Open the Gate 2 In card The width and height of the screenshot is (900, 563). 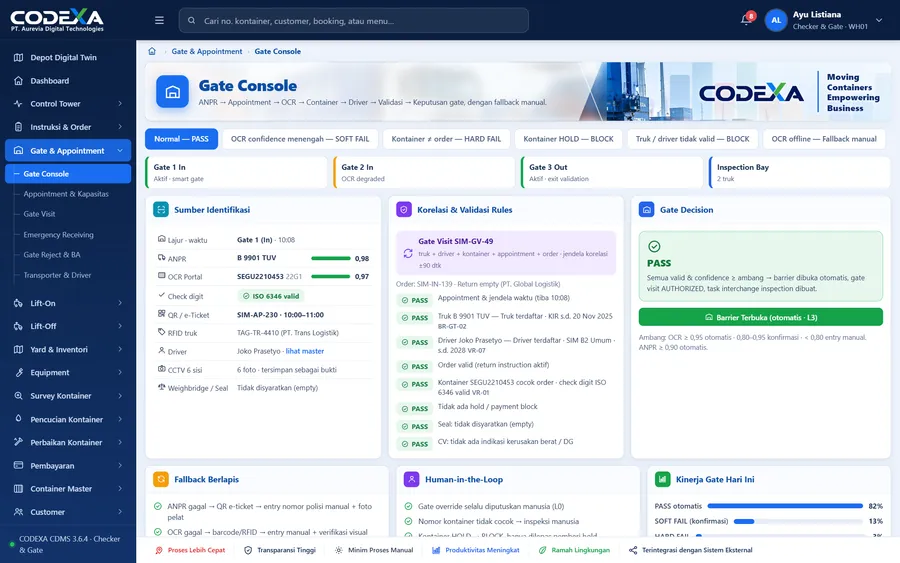click(424, 172)
